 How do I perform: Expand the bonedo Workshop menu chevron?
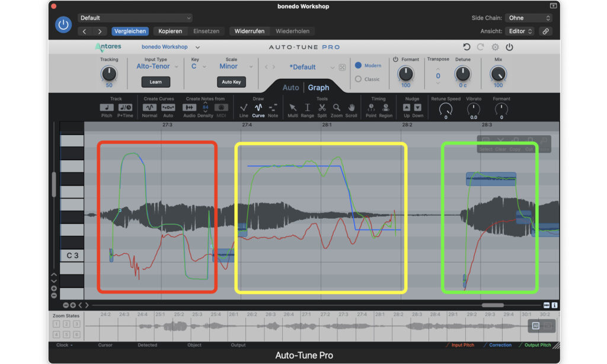click(197, 47)
